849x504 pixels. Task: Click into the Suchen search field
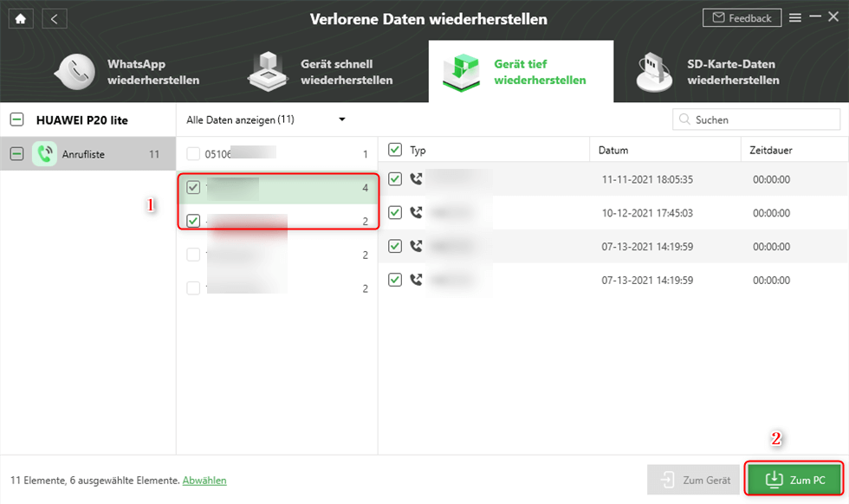pos(762,120)
